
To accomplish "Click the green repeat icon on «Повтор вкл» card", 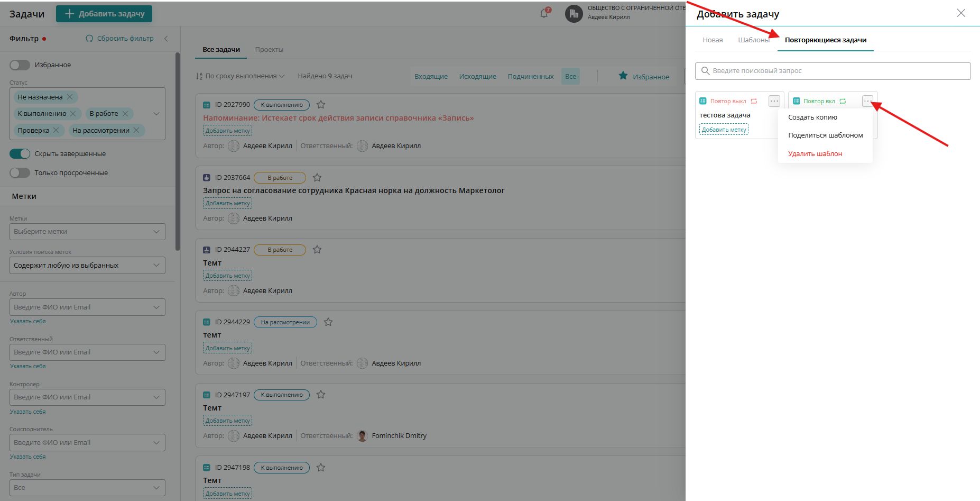I will pos(843,101).
